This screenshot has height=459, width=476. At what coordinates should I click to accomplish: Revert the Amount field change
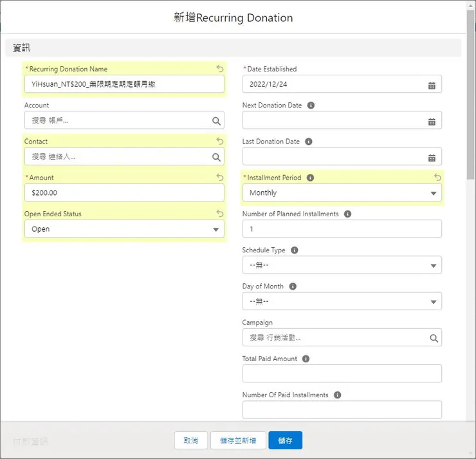coord(220,177)
